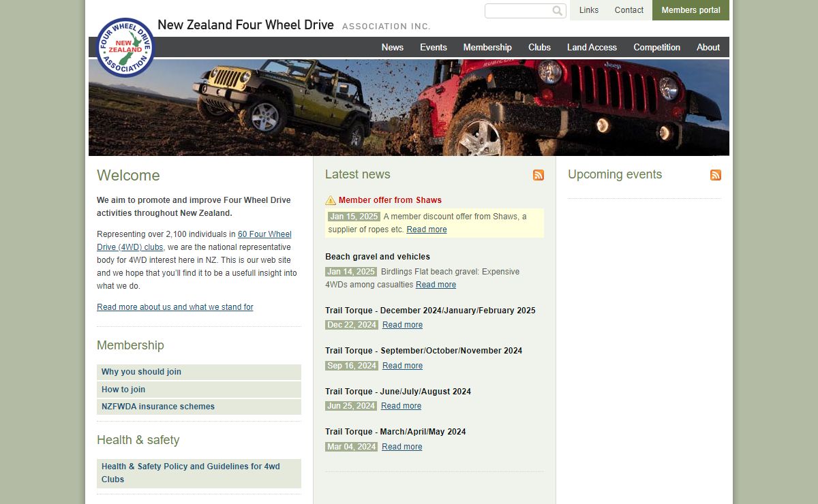The height and width of the screenshot is (504, 818).
Task: Click the Health & safety heading
Action: pyautogui.click(x=138, y=440)
